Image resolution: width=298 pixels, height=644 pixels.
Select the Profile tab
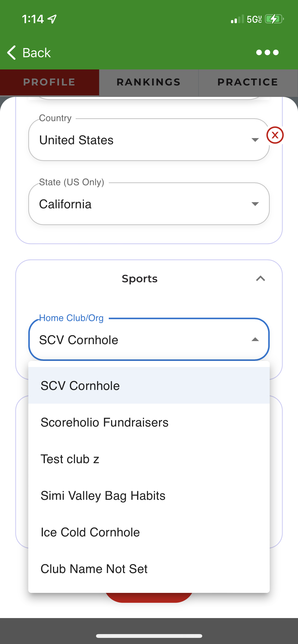click(49, 82)
